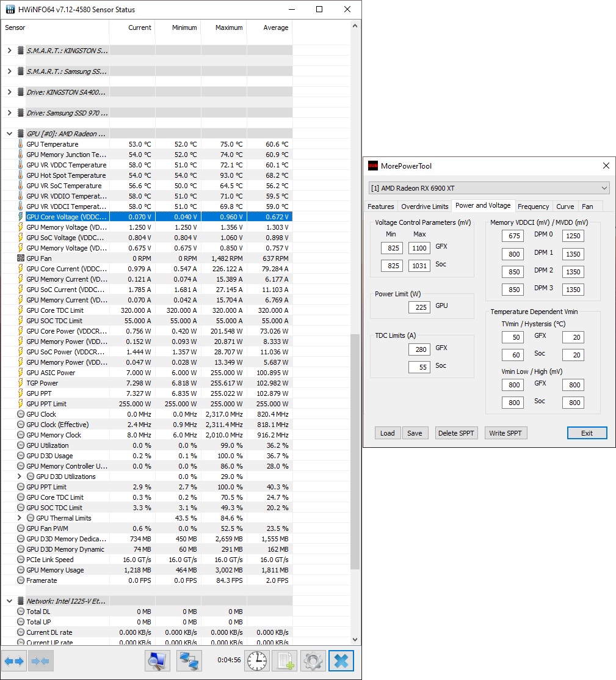Expand GPU D3D Utilizations subgroup

tap(19, 477)
